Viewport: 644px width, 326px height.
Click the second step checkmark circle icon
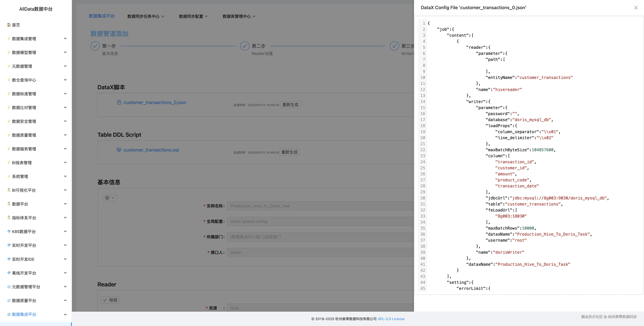(x=245, y=46)
